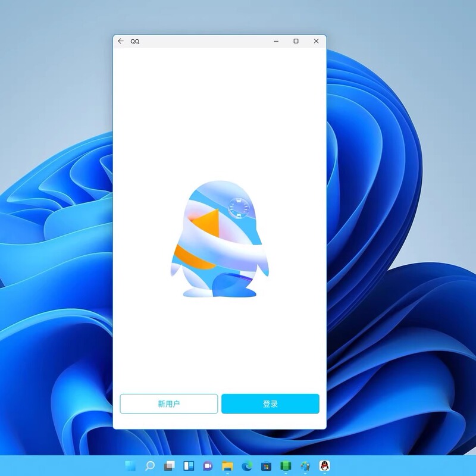Launch Microsoft Edge from taskbar
The width and height of the screenshot is (476, 476).
pos(247,466)
